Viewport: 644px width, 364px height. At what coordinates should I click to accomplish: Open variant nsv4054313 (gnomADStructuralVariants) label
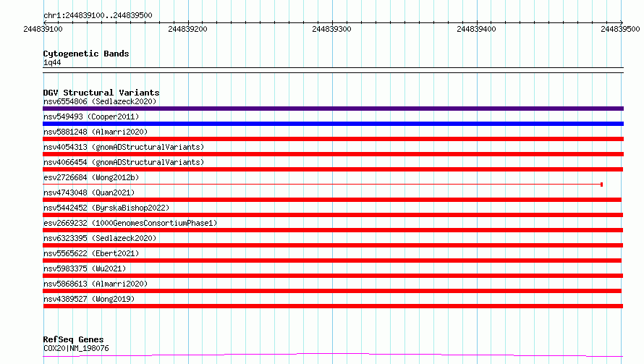[x=124, y=147]
